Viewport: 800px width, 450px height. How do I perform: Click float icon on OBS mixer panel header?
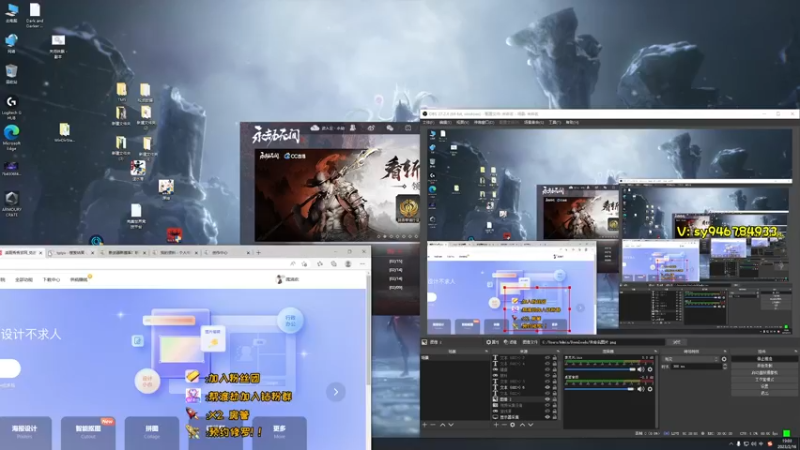[656, 351]
